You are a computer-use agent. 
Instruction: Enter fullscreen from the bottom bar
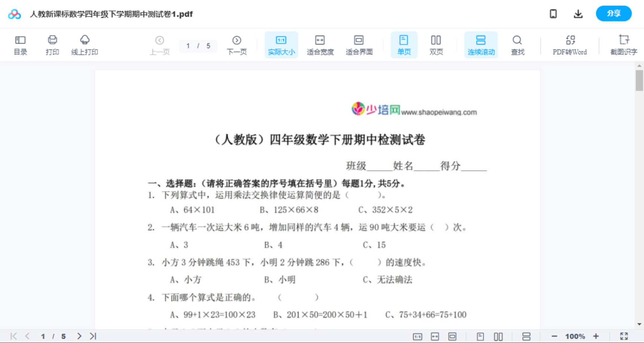tap(624, 336)
